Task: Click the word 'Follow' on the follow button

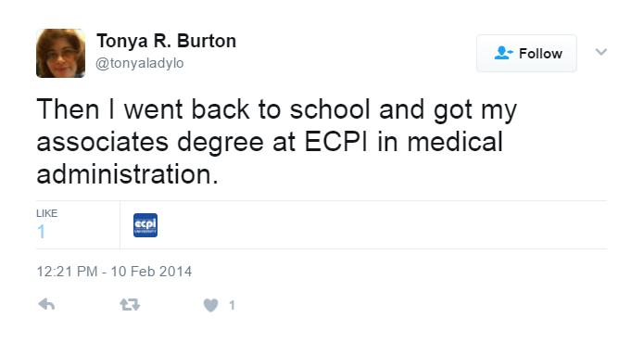Action: click(x=540, y=54)
